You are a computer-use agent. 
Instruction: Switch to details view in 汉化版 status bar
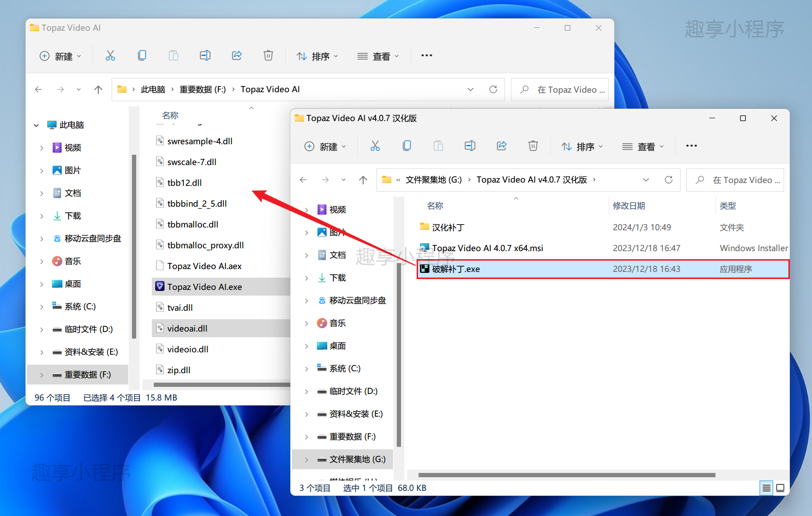(x=767, y=488)
